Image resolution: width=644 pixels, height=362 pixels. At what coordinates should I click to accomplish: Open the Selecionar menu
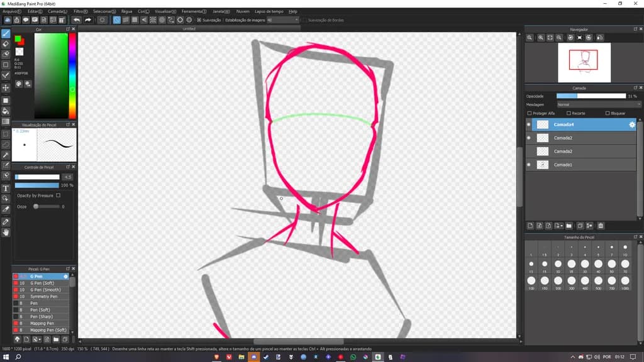click(104, 11)
